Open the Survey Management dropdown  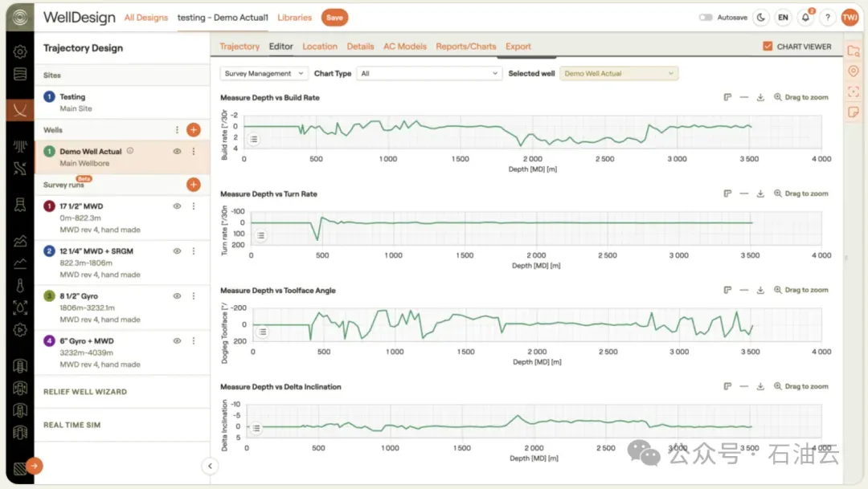[x=264, y=73]
